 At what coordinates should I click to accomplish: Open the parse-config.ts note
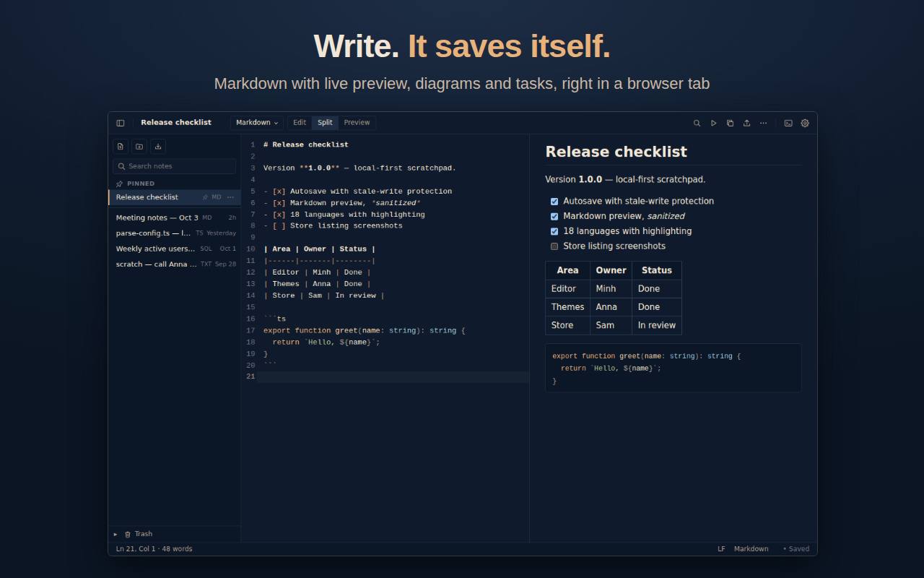point(175,233)
